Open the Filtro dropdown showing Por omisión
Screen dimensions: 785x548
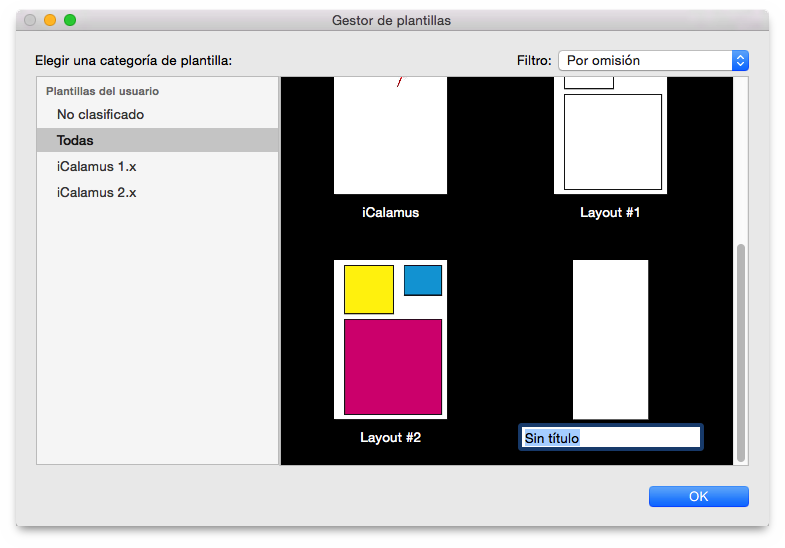(653, 61)
